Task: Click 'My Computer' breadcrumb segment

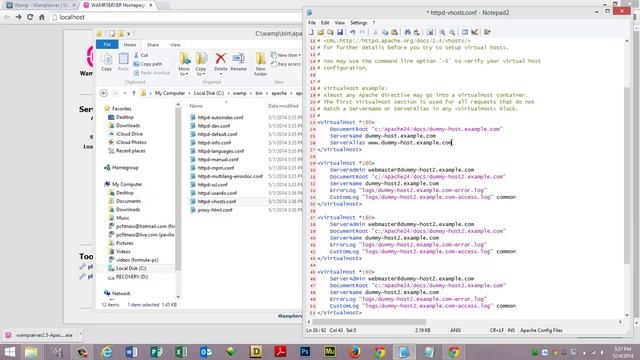Action: [170, 93]
